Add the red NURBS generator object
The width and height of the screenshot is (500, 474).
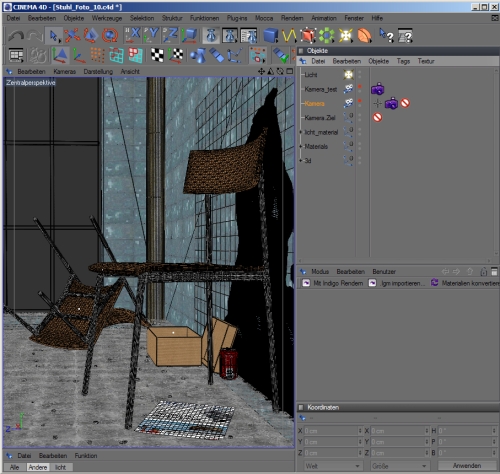click(x=307, y=35)
